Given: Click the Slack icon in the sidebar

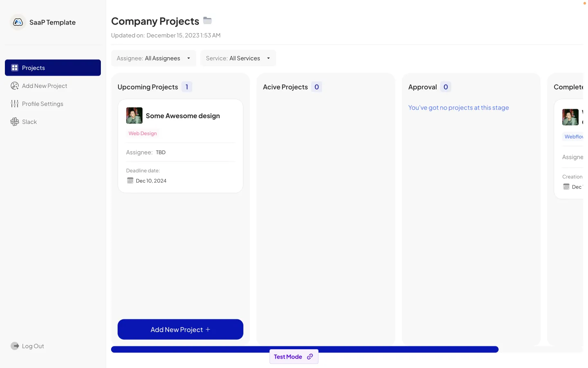Looking at the screenshot, I should click(15, 121).
